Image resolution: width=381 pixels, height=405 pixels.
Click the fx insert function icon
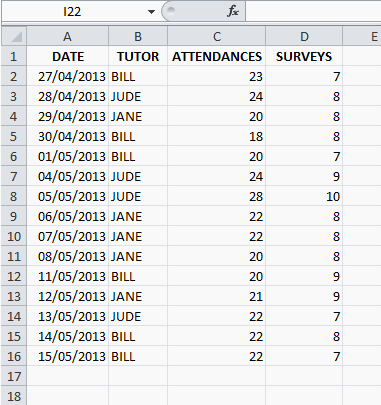click(233, 11)
